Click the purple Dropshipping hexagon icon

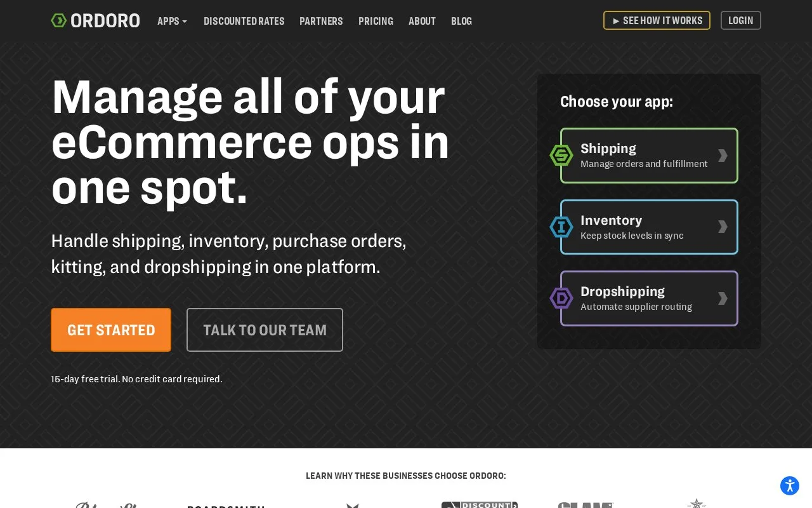coord(561,298)
